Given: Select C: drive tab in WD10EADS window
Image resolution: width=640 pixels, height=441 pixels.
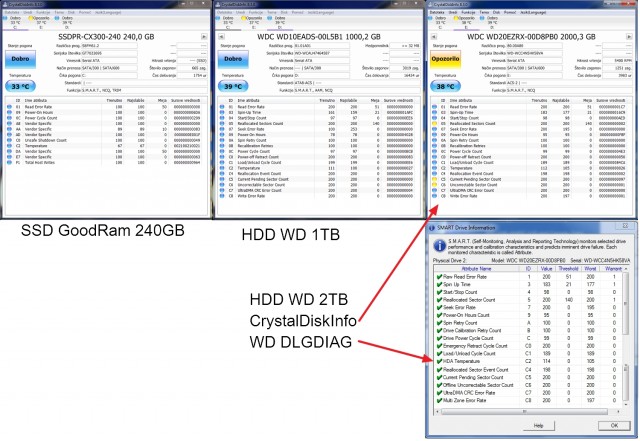Looking at the screenshot, I should [x=227, y=23].
